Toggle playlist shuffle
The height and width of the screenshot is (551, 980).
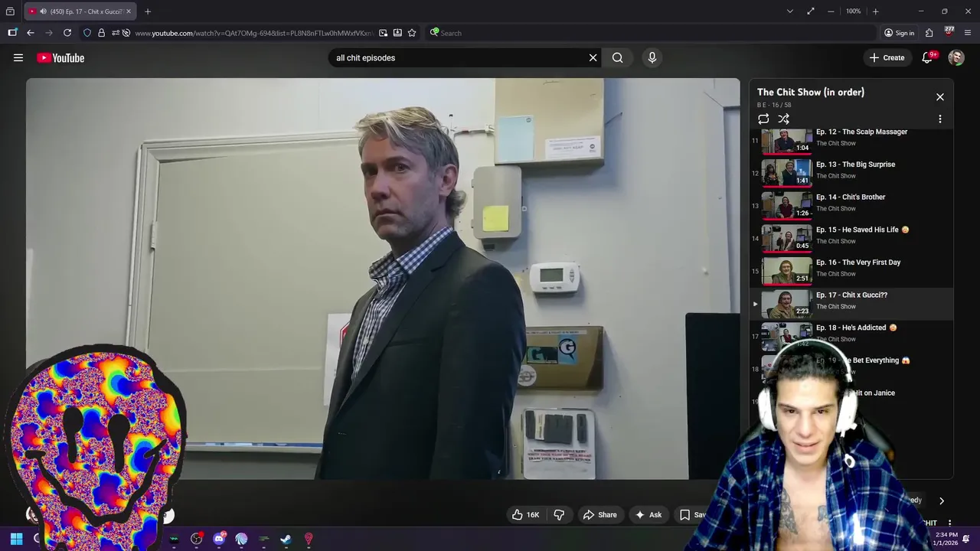[x=784, y=119]
